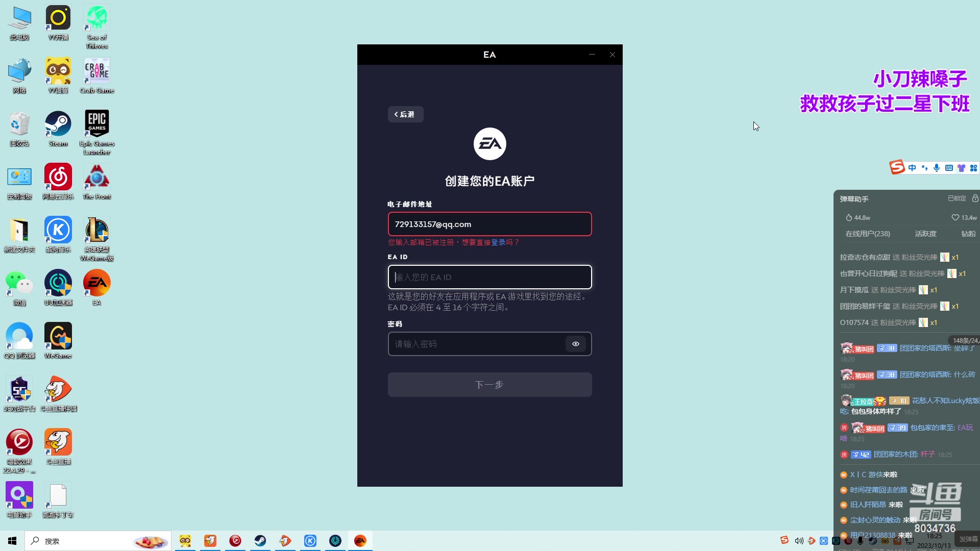980x551 pixels.
Task: Switch to UU加速器 in the taskbar
Action: (335, 541)
